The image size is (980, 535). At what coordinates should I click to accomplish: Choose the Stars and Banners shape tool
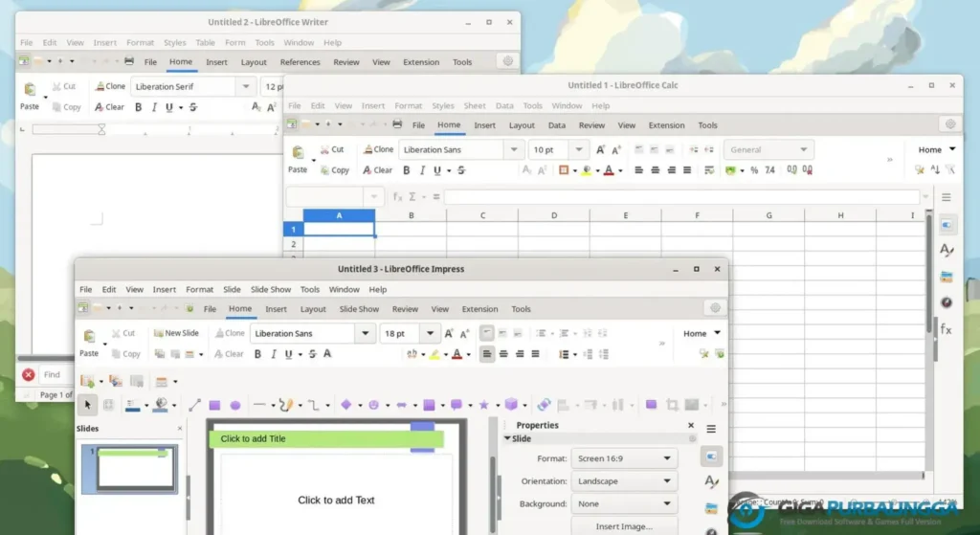pos(483,405)
